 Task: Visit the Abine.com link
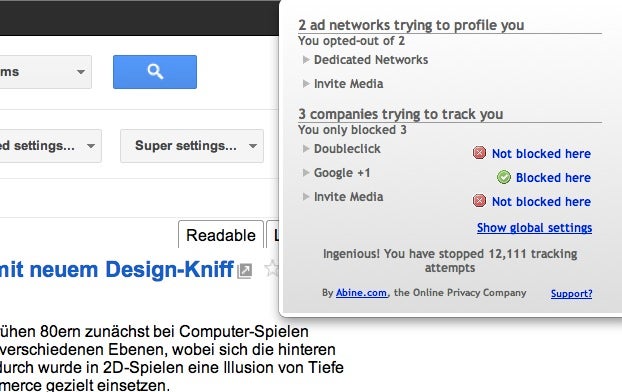361,293
